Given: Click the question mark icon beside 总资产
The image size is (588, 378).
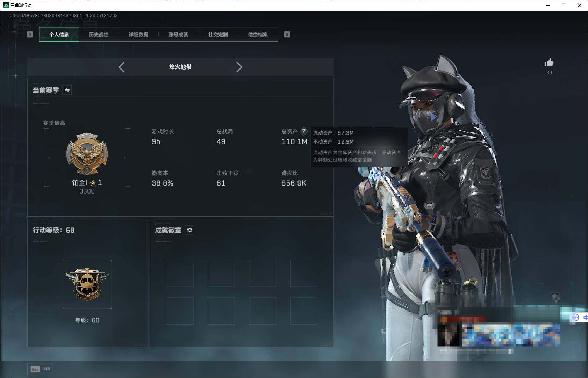Looking at the screenshot, I should pyautogui.click(x=304, y=131).
